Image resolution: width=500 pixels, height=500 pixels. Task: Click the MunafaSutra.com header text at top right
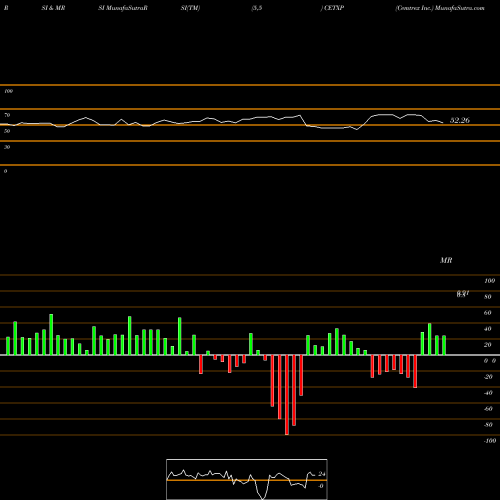(460, 8)
